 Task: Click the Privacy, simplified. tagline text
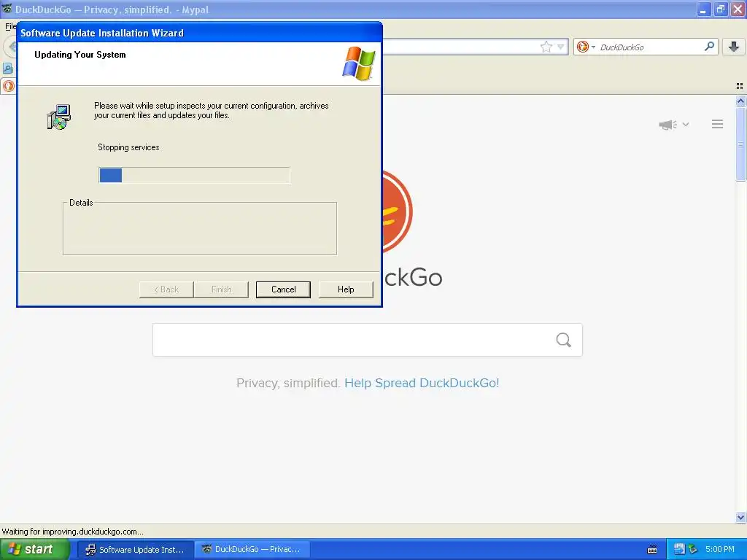[x=287, y=383]
